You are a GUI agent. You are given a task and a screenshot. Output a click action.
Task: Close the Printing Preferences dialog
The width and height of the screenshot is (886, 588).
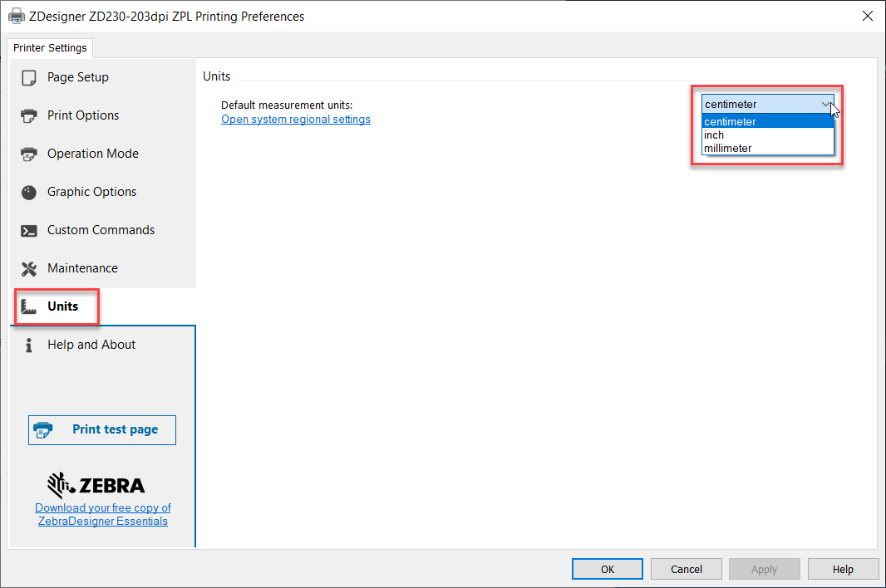(868, 16)
